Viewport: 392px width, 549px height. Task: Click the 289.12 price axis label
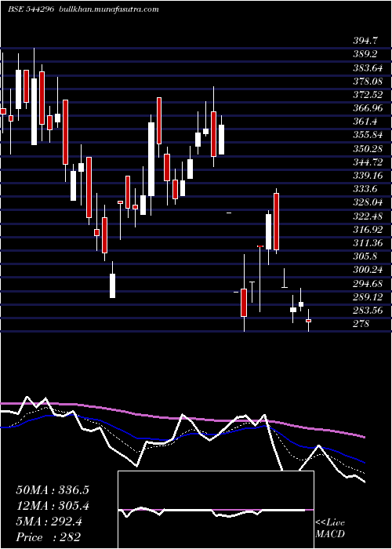point(368,297)
